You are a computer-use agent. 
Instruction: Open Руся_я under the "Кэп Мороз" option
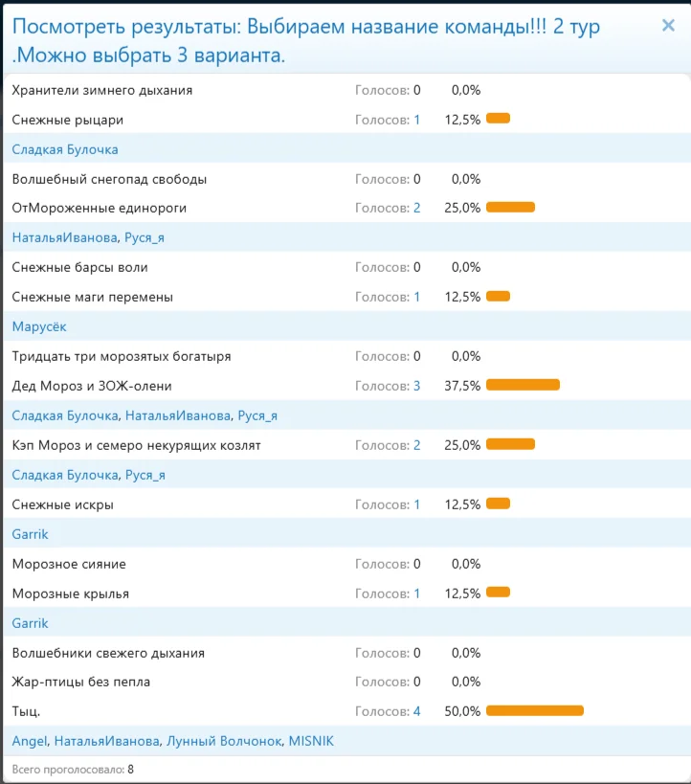pos(145,475)
